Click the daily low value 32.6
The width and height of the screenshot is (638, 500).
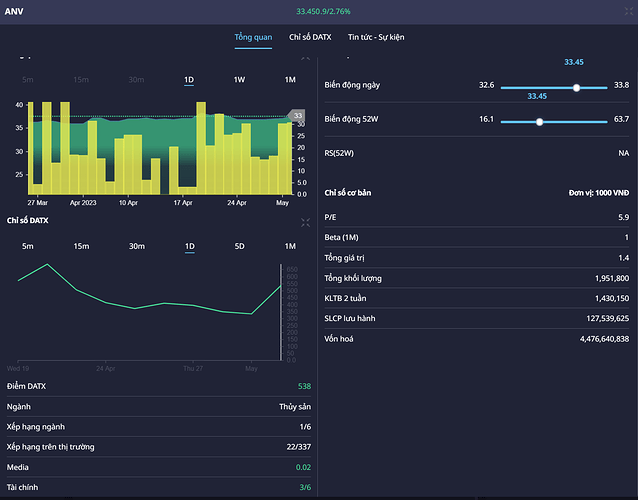[x=487, y=85]
